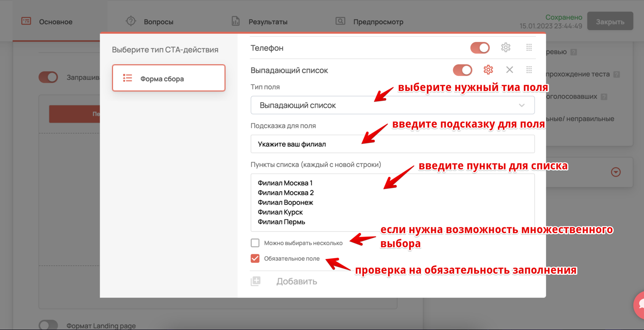Click the Вопросы question-mark icon
644x330 pixels.
point(131,21)
